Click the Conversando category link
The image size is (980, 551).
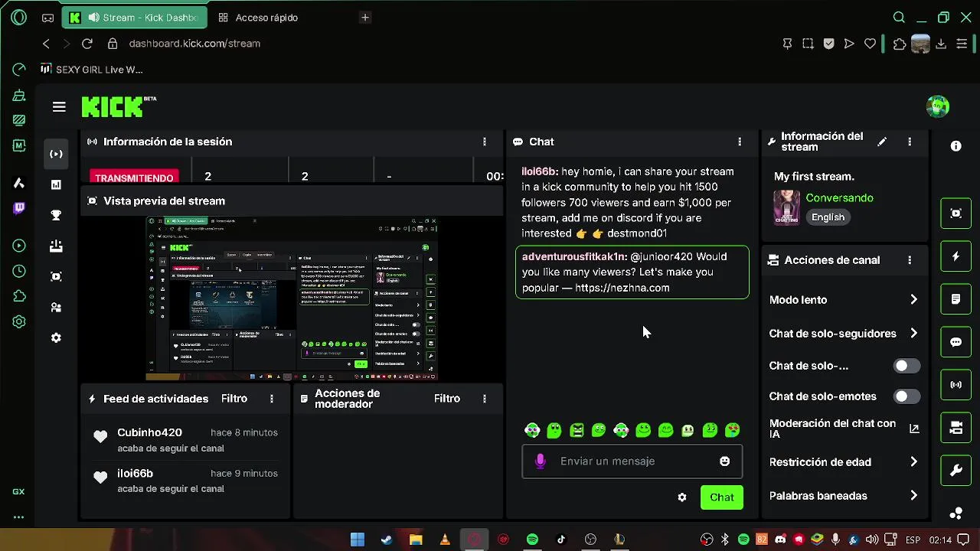(839, 197)
